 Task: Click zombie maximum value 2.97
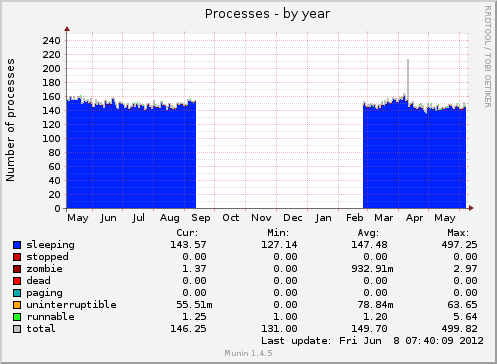[x=465, y=269]
